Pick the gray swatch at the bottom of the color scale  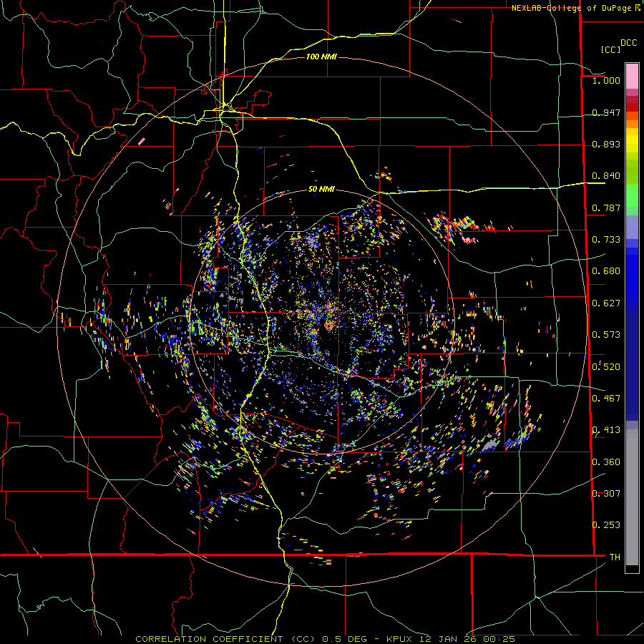[632, 497]
